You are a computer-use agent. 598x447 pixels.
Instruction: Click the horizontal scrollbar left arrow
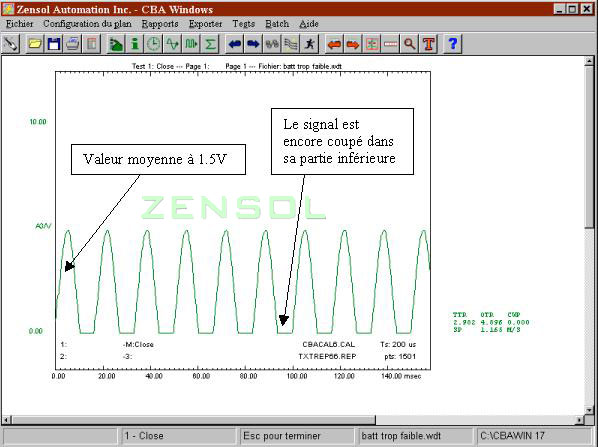[x=6, y=420]
